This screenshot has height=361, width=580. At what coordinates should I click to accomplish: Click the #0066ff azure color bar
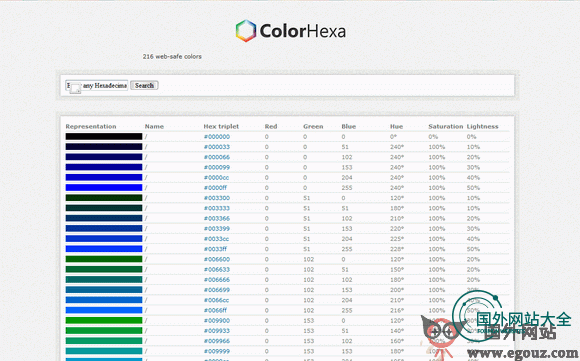click(104, 310)
